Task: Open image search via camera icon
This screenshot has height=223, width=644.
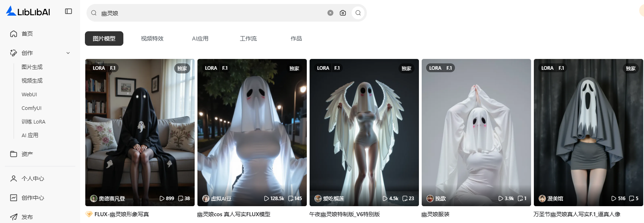Action: [x=343, y=13]
